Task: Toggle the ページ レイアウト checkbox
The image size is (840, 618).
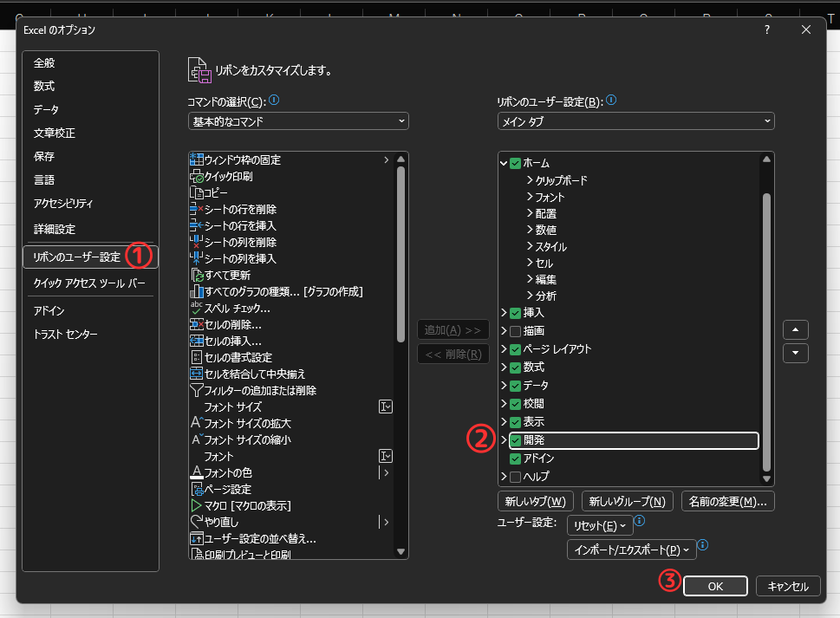Action: 516,349
